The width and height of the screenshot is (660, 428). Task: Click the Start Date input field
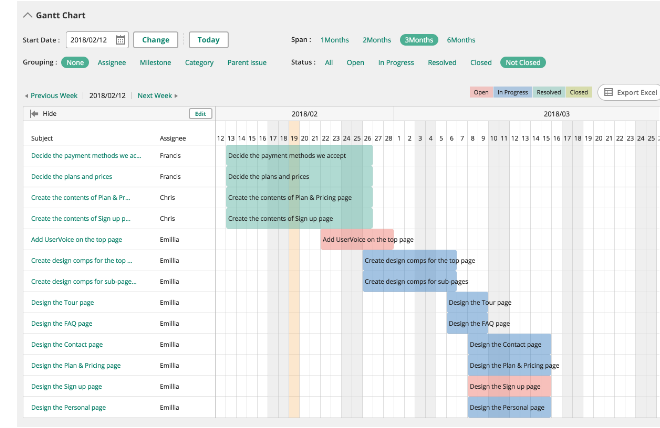point(90,40)
